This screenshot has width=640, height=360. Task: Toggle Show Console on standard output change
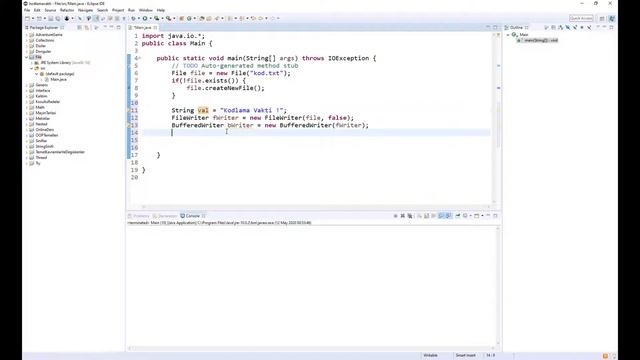pos(441,216)
